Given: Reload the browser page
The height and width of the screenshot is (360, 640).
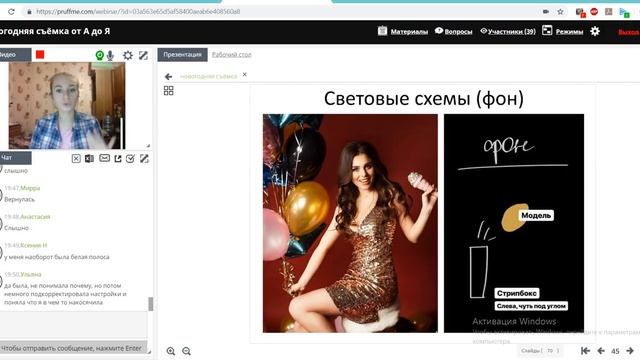Looking at the screenshot, I should coord(11,12).
